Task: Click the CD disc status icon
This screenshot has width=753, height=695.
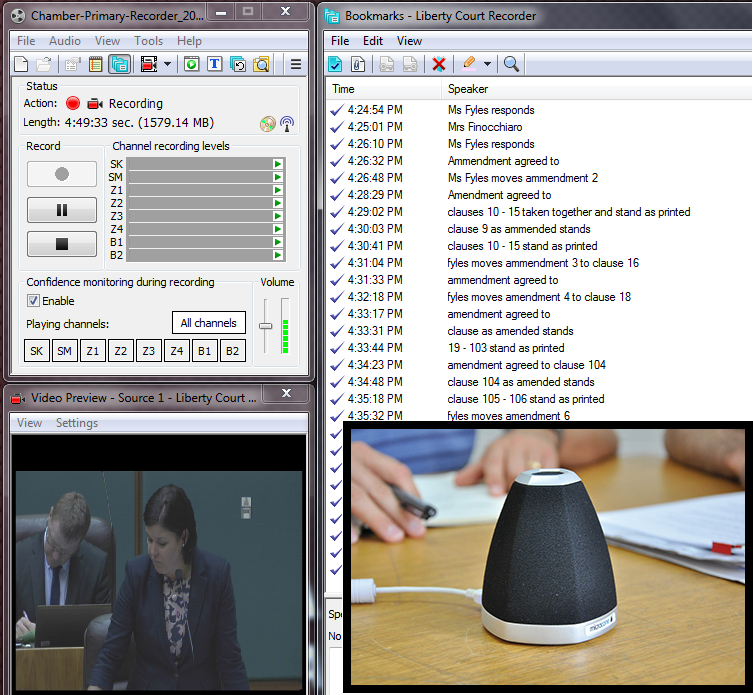Action: point(267,124)
